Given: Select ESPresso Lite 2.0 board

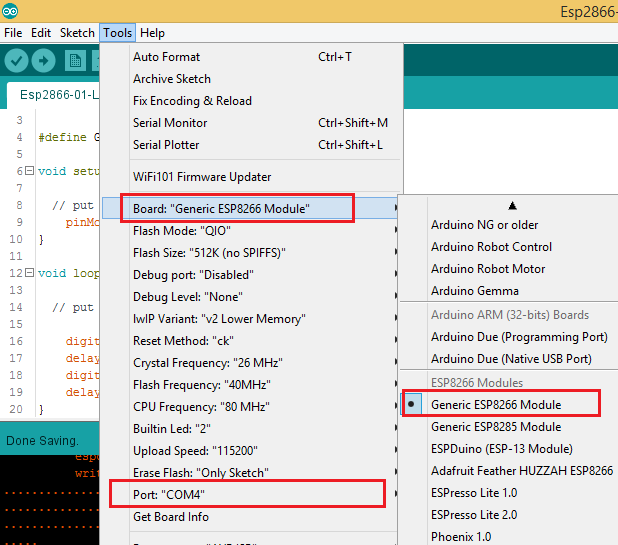Looking at the screenshot, I should tap(509, 515).
